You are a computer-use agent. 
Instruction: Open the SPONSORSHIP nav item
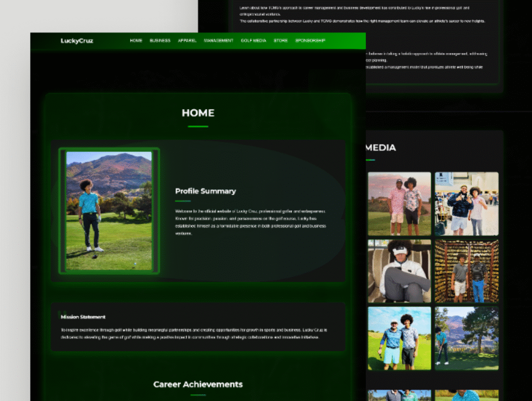(x=310, y=41)
